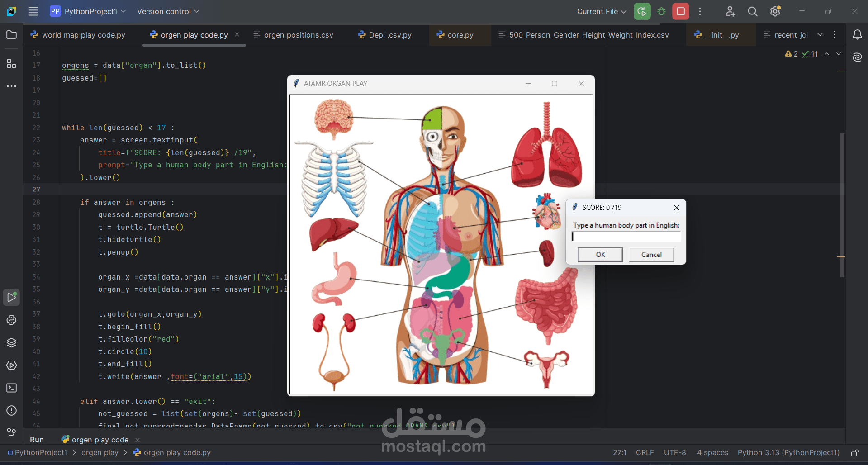Open the Terminal tool window icon
This screenshot has height=465, width=868.
click(11, 388)
